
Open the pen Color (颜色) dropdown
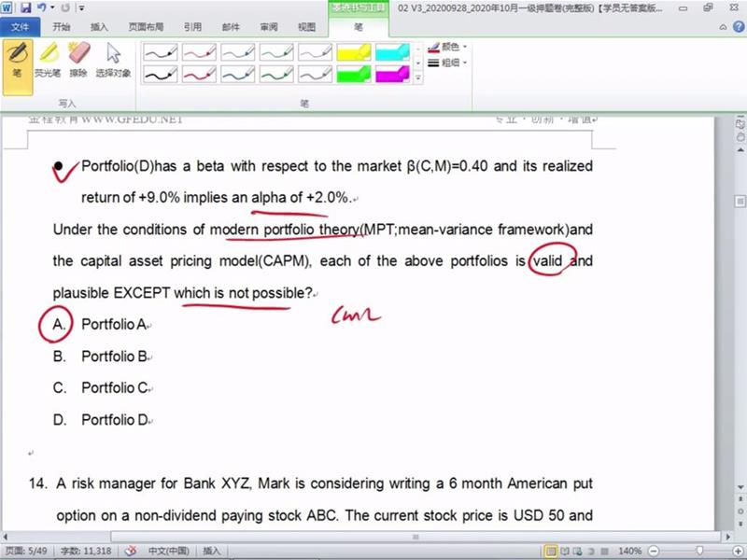[448, 46]
